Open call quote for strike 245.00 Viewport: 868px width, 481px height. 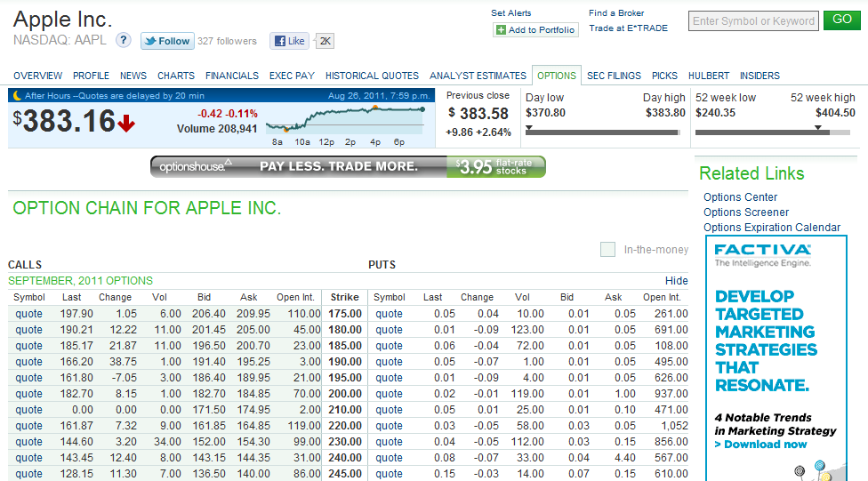28,475
